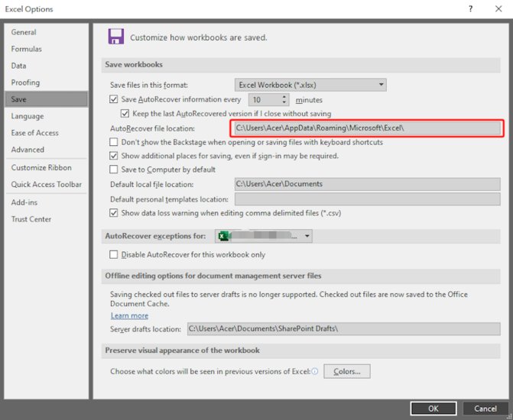Follow the Learn more link
513x420 pixels.
click(x=129, y=315)
